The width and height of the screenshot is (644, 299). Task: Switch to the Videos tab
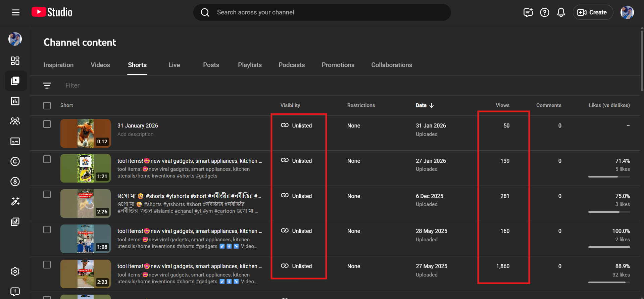[100, 65]
